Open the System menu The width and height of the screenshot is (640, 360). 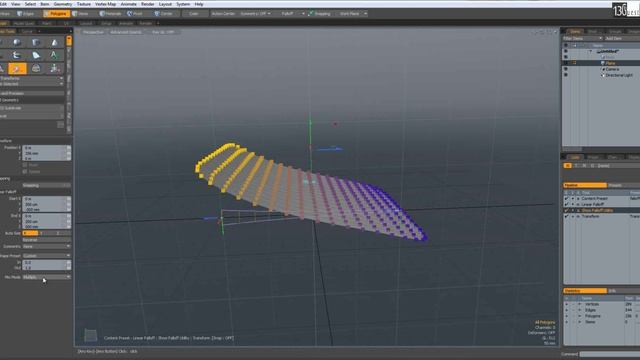[x=183, y=4]
